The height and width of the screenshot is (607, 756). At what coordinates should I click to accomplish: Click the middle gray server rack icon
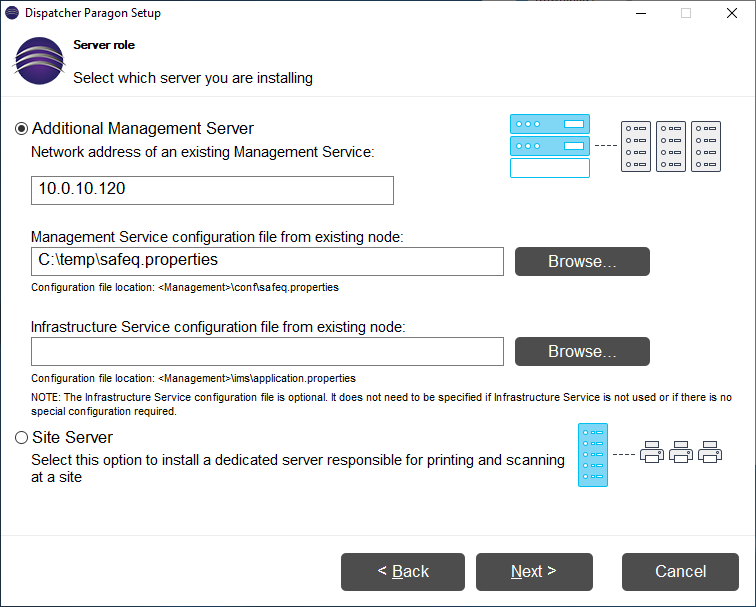(671, 147)
